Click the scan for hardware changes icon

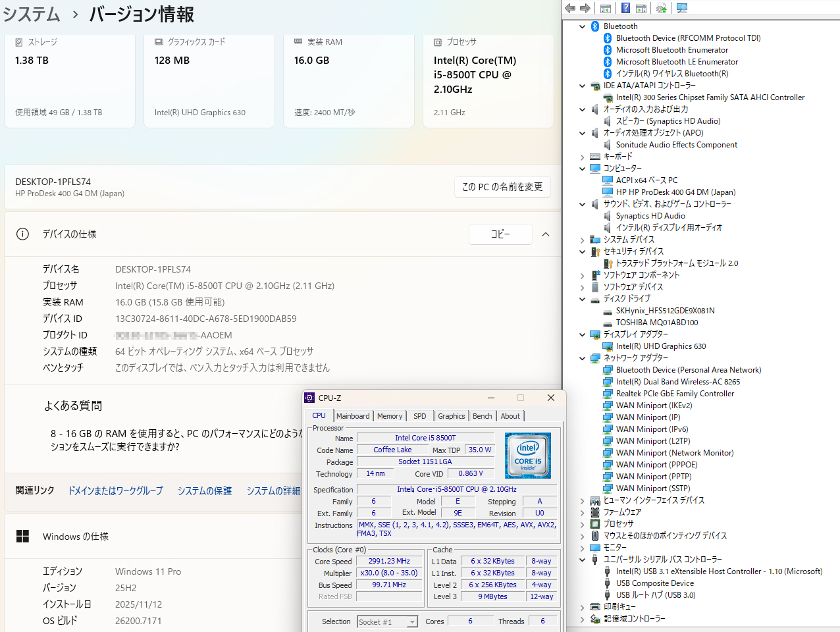click(682, 9)
